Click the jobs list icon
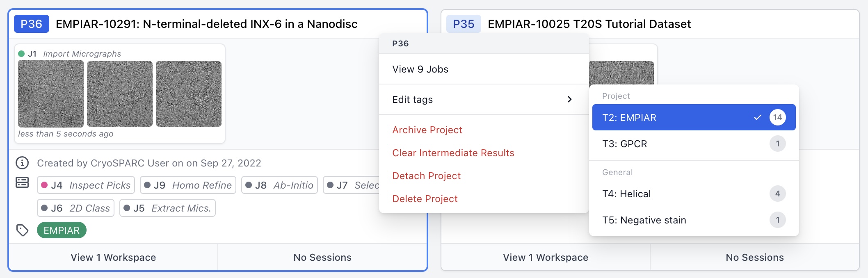 click(x=22, y=182)
